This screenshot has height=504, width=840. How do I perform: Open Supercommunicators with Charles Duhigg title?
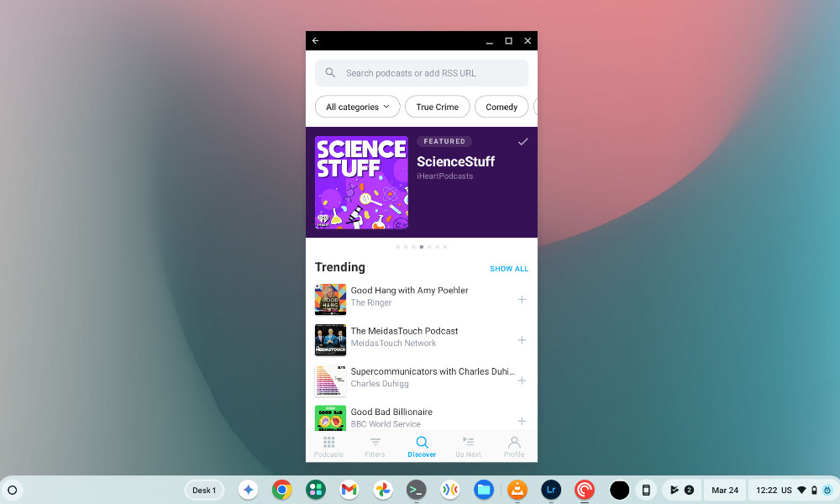coord(433,371)
